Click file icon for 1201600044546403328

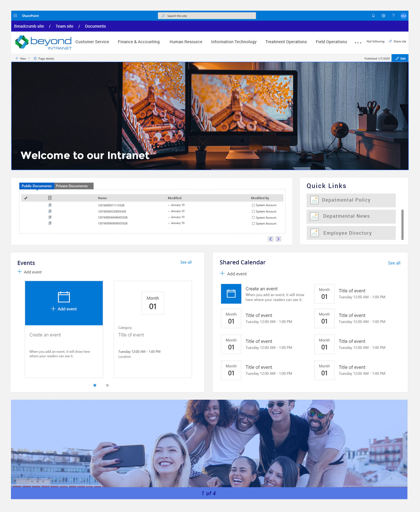(x=50, y=217)
